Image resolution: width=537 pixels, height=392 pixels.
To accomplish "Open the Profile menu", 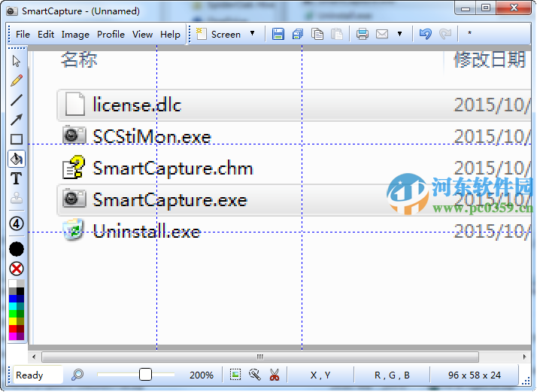I will [x=111, y=35].
